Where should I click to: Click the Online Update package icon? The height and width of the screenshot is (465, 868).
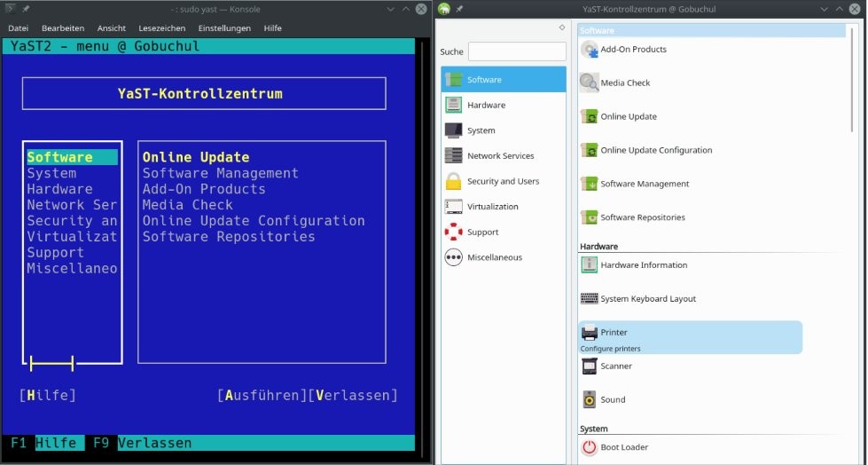[589, 116]
